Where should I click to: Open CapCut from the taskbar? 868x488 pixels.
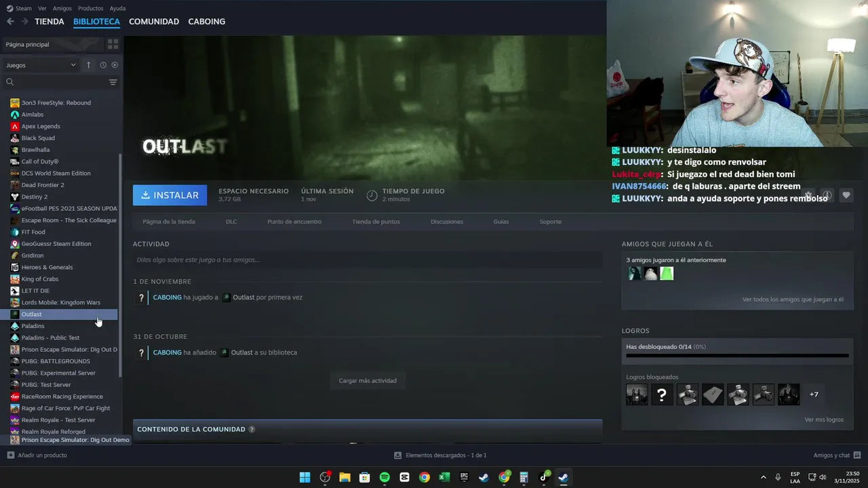click(x=405, y=477)
